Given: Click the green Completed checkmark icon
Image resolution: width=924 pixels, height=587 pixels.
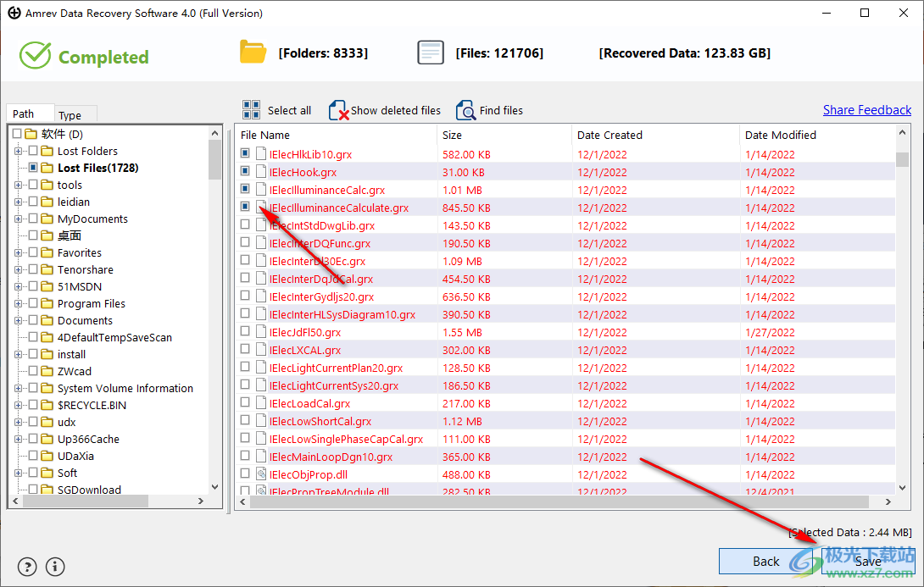Looking at the screenshot, I should (35, 56).
